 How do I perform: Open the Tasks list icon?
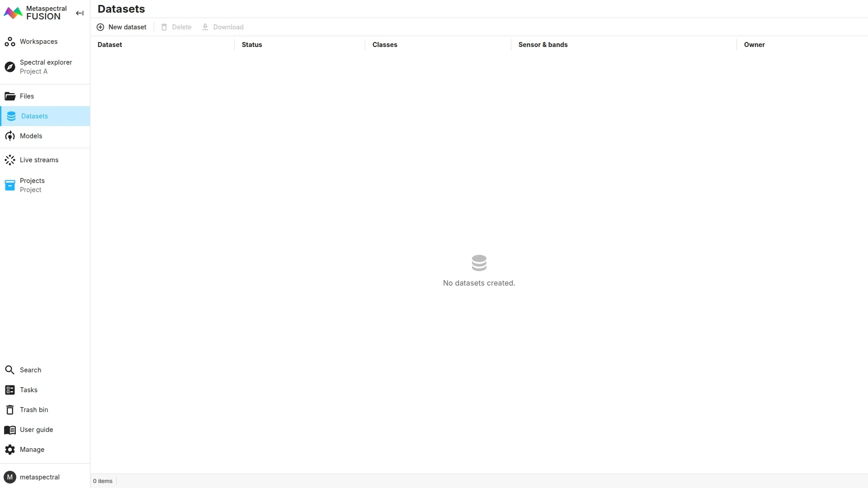pos(10,390)
